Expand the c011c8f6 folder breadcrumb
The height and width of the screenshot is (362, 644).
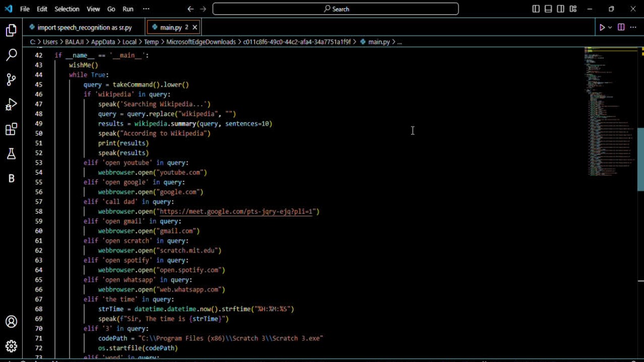(x=297, y=42)
